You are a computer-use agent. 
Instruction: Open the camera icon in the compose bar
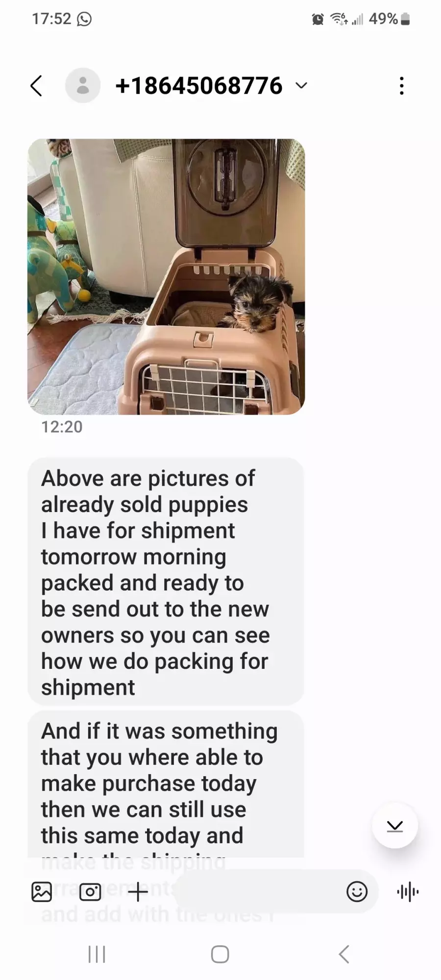click(x=90, y=891)
